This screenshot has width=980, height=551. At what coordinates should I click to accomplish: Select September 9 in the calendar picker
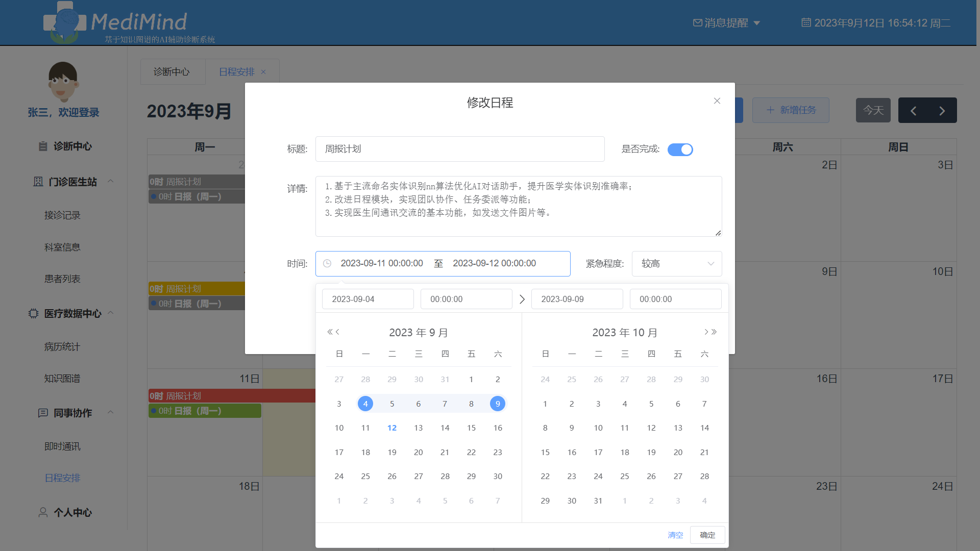(498, 404)
